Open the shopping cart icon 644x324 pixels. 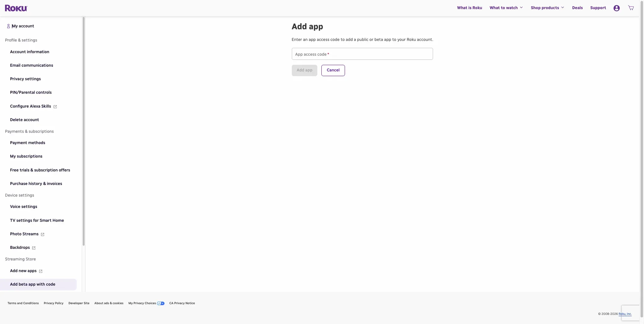pyautogui.click(x=631, y=8)
